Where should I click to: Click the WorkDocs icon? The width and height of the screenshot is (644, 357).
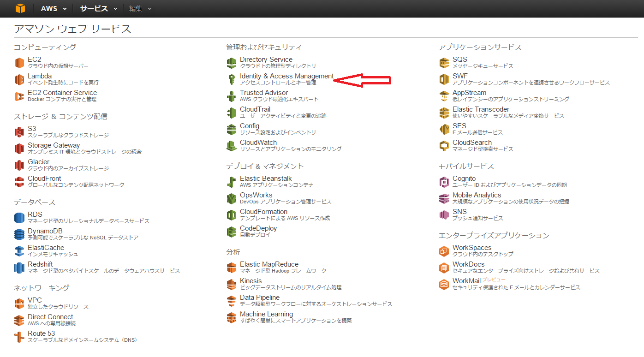pos(444,268)
